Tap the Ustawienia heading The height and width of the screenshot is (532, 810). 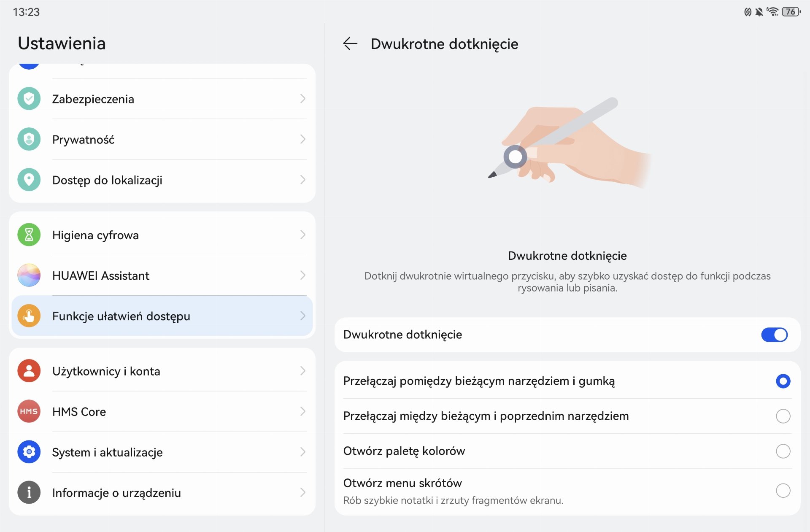pos(62,43)
